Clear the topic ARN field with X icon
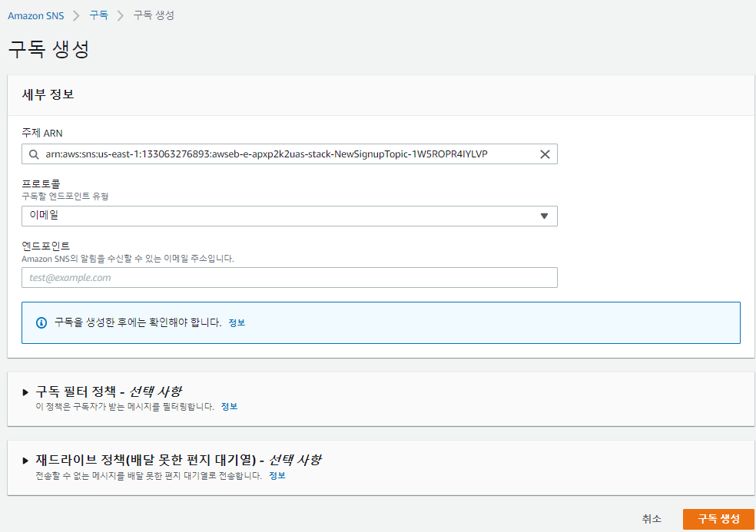756x532 pixels. tap(545, 154)
